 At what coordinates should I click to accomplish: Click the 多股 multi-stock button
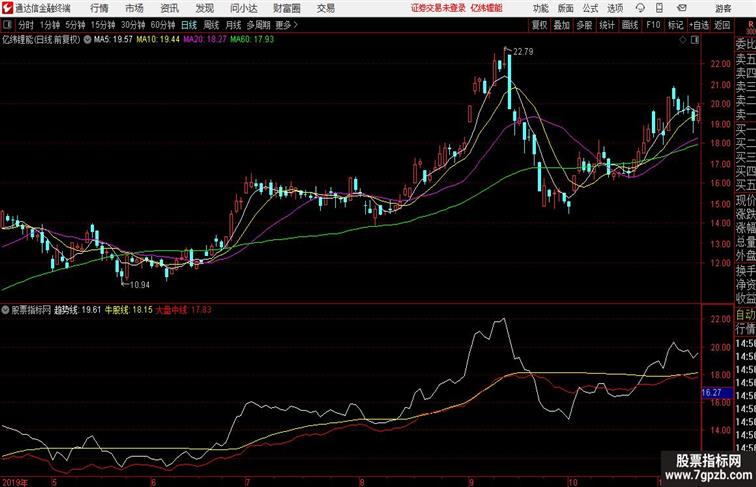tap(584, 25)
